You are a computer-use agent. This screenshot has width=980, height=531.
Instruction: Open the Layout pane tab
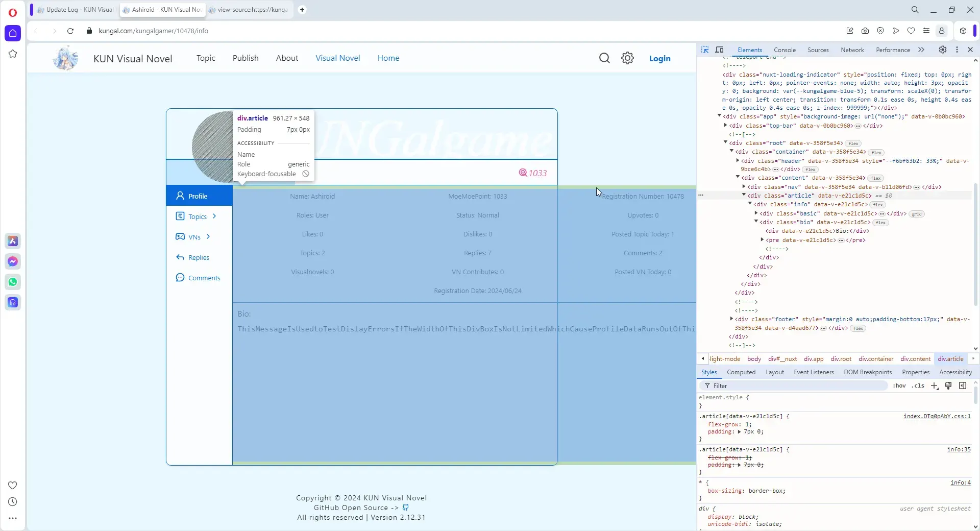coord(775,372)
